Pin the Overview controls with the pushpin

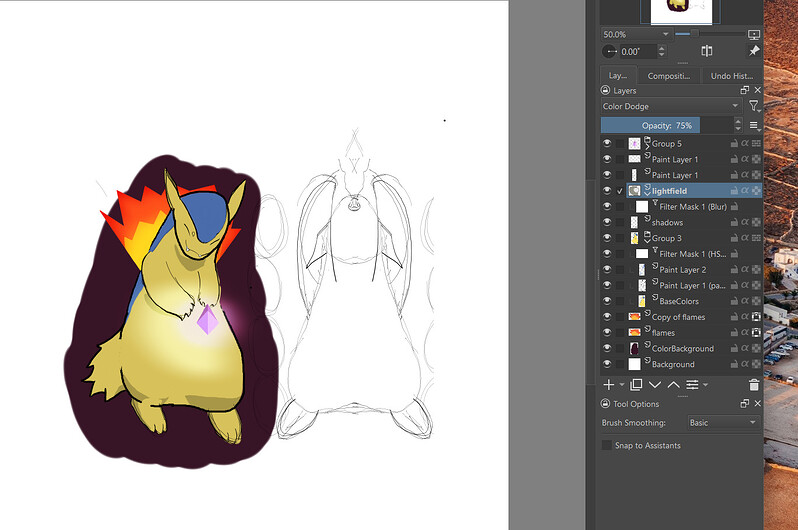click(x=754, y=51)
